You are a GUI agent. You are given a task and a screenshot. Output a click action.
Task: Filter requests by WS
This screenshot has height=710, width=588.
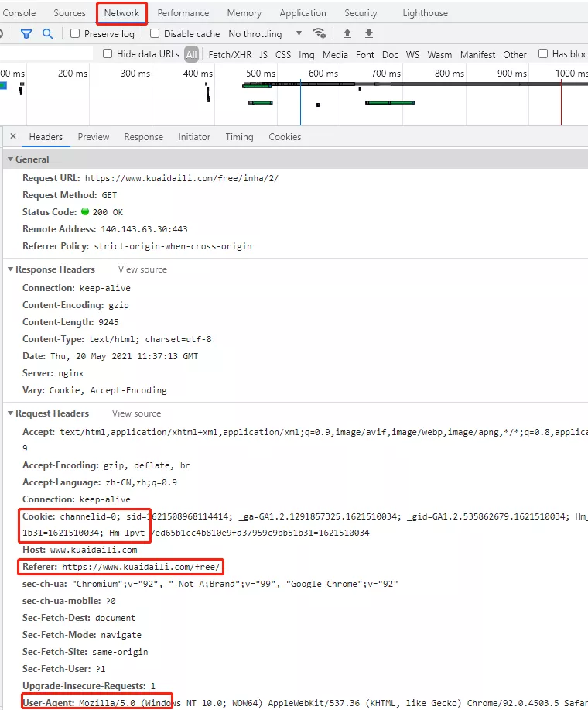coord(412,55)
